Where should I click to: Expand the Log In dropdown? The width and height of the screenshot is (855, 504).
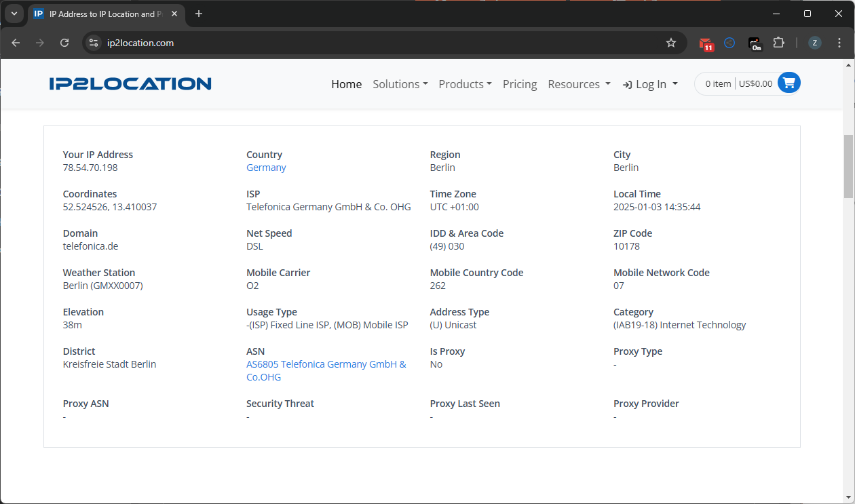coord(650,84)
